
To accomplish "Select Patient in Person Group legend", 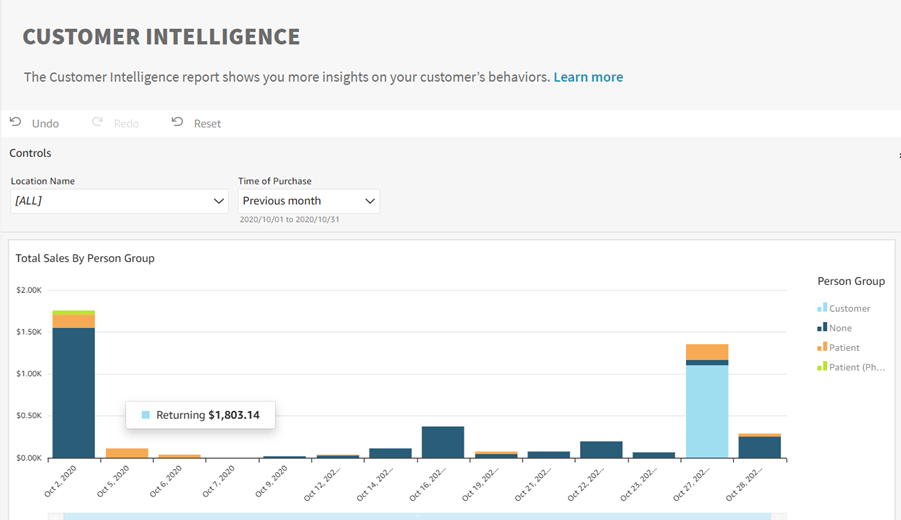I will pyautogui.click(x=838, y=347).
